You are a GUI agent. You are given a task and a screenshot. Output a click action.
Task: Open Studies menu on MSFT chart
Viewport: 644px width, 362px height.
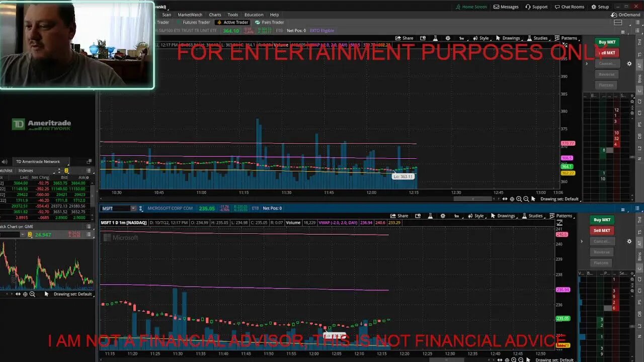click(x=532, y=216)
